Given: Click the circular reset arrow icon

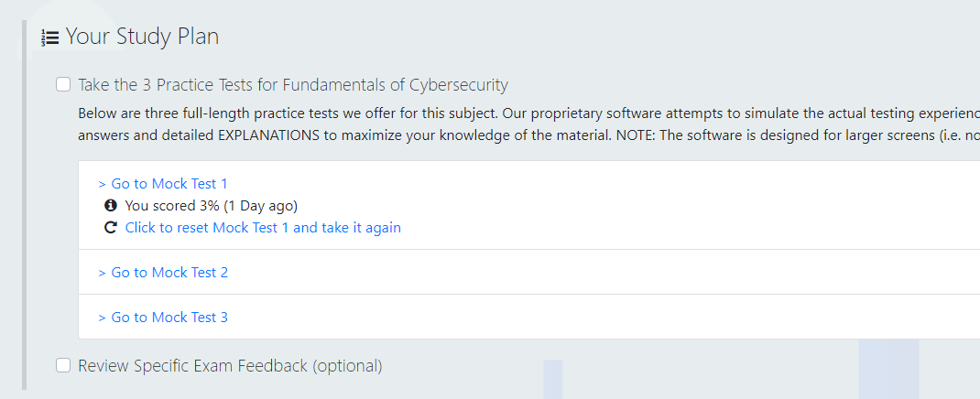Looking at the screenshot, I should pos(111,227).
